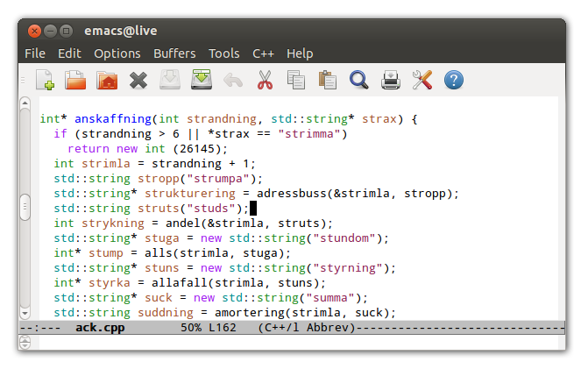Image resolution: width=588 pixels, height=369 pixels.
Task: Expand the C++ menu
Action: 263,53
